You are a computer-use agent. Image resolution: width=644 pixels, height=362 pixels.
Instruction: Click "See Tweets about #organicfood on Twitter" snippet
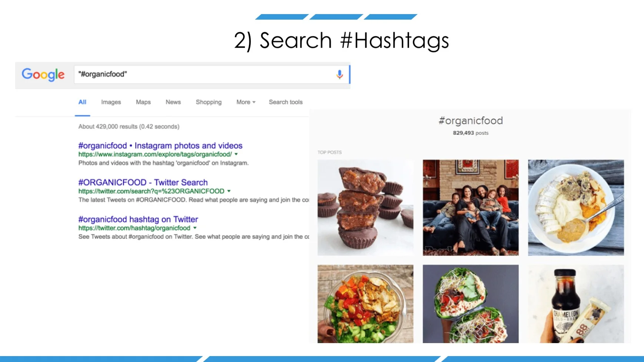click(x=193, y=237)
